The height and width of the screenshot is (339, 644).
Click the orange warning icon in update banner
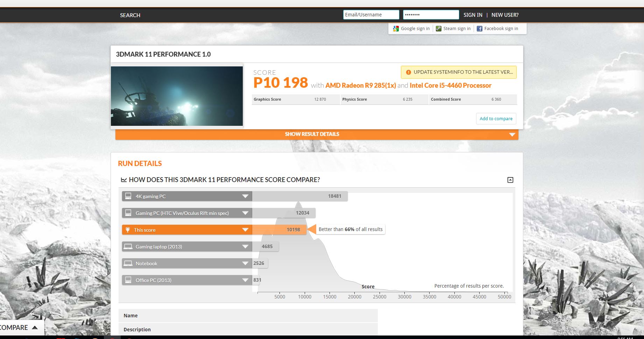(408, 72)
